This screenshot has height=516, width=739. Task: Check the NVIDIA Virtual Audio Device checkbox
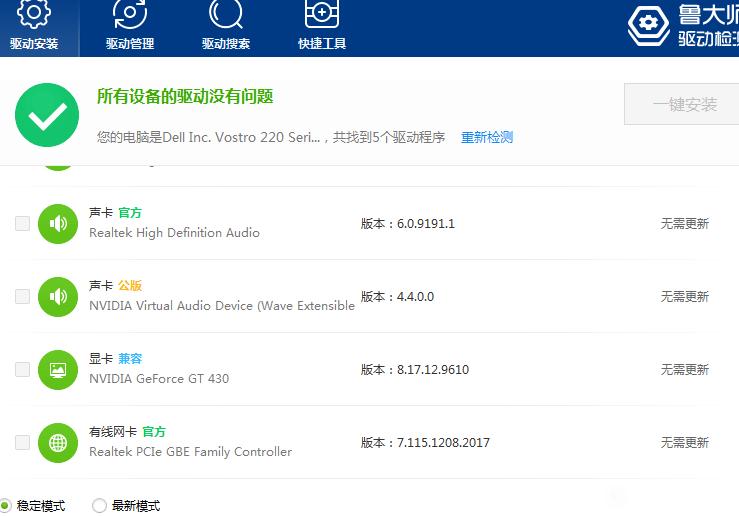pyautogui.click(x=22, y=296)
